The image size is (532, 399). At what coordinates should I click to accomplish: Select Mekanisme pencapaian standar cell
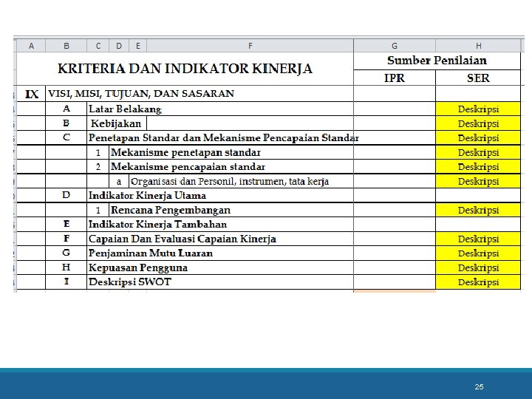tap(231, 166)
